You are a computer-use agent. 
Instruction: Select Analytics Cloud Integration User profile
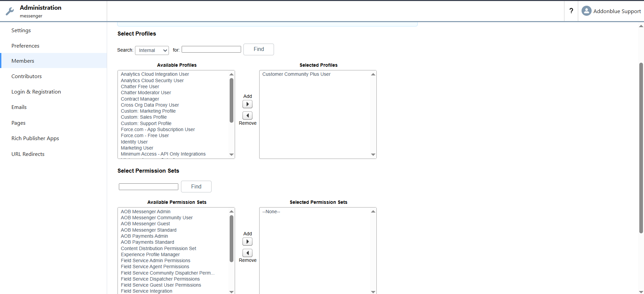coord(155,74)
